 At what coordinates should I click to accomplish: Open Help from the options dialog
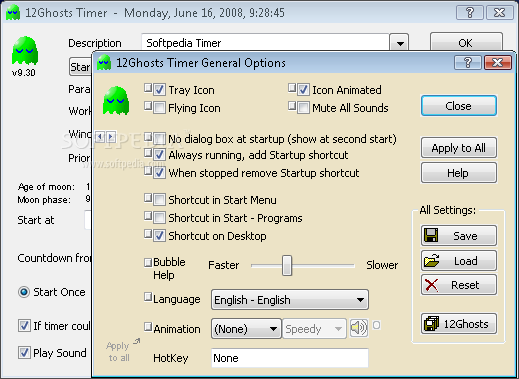(459, 173)
